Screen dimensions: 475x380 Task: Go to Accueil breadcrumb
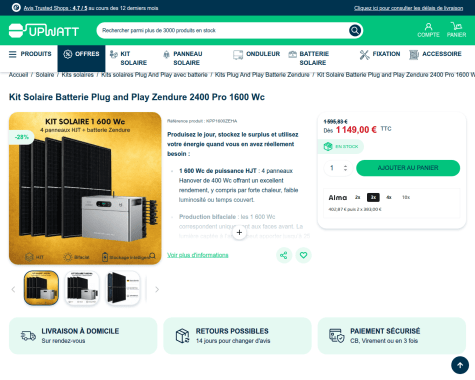[18, 75]
